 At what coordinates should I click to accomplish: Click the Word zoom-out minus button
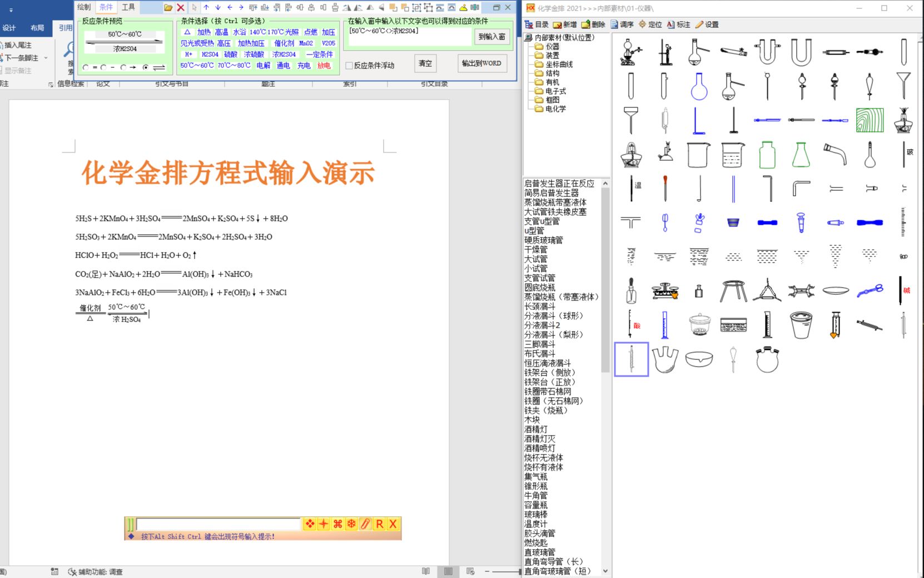pyautogui.click(x=487, y=571)
